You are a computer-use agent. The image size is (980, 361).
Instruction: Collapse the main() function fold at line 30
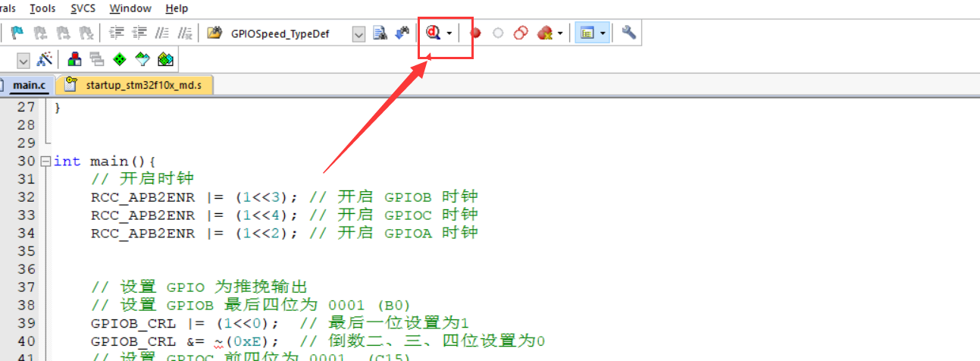point(45,162)
